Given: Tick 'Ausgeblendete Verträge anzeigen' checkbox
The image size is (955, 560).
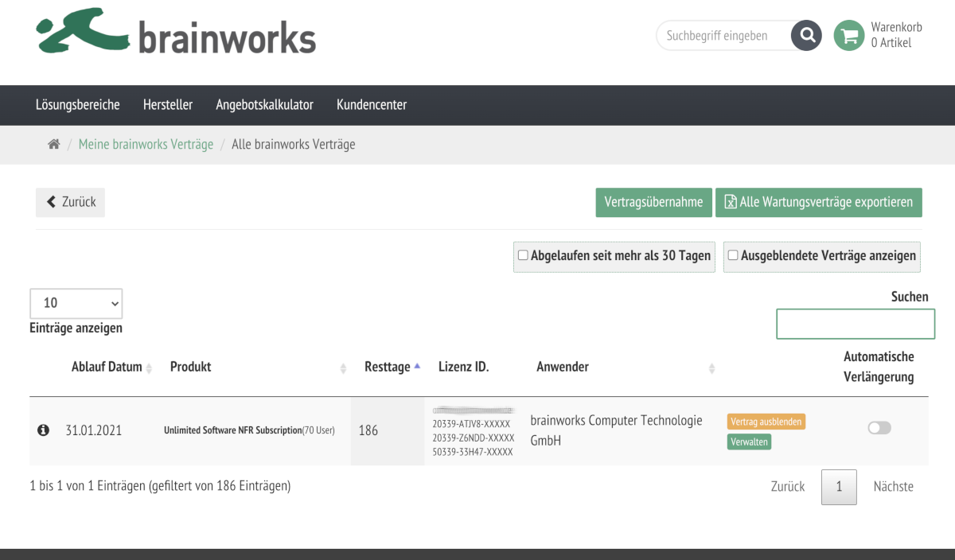Looking at the screenshot, I should 733,255.
